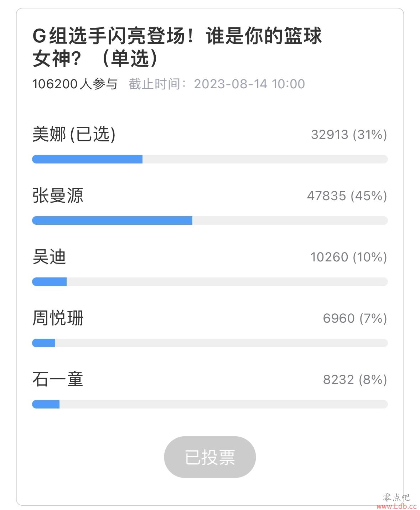Click the 张曼源 45% progress bar
The width and height of the screenshot is (420, 510).
point(210,220)
